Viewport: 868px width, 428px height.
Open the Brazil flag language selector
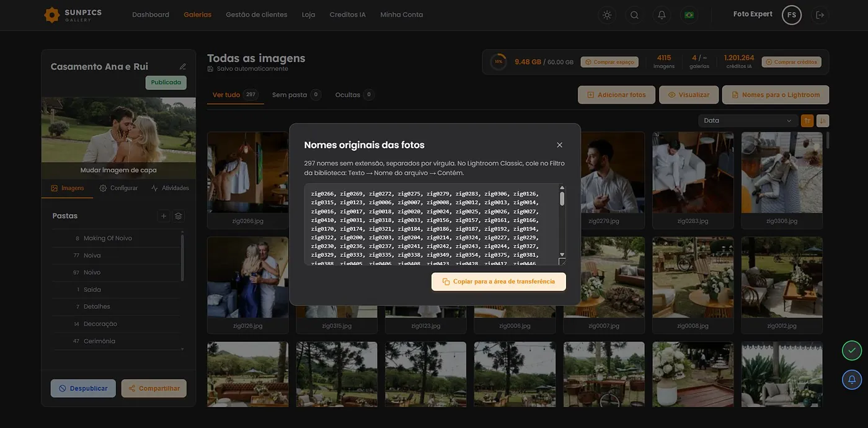click(x=689, y=15)
